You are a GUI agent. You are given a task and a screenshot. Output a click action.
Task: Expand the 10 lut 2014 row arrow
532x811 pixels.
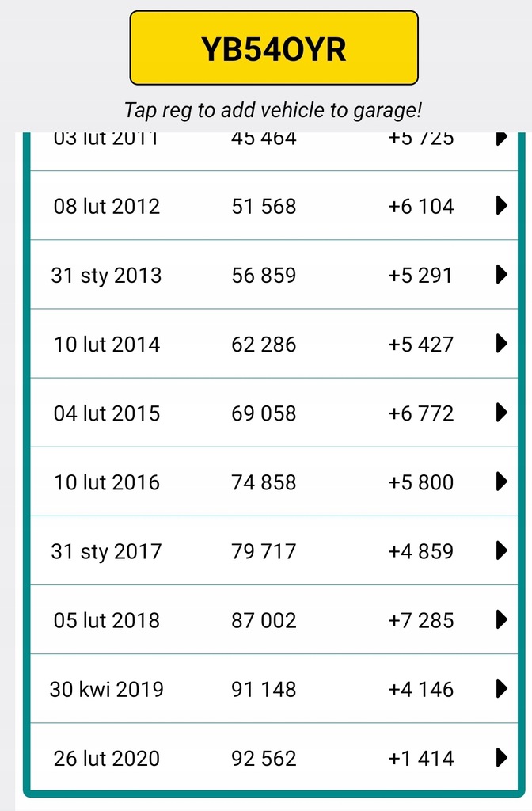pos(500,344)
